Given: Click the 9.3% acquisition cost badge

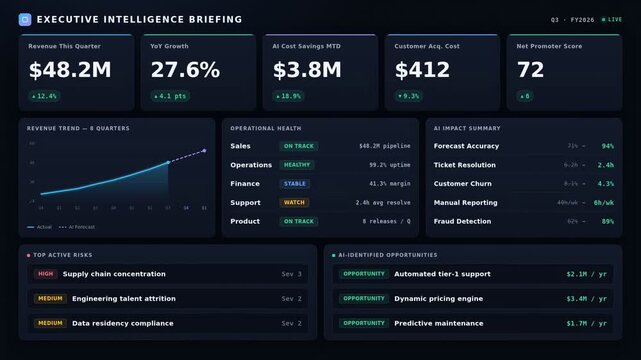Looking at the screenshot, I should click(408, 96).
